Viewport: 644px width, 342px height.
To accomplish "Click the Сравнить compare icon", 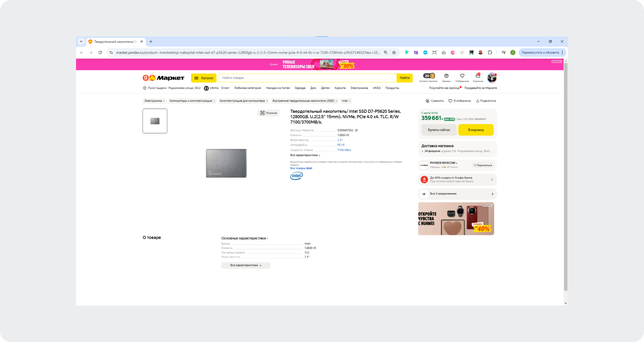I will click(x=428, y=101).
